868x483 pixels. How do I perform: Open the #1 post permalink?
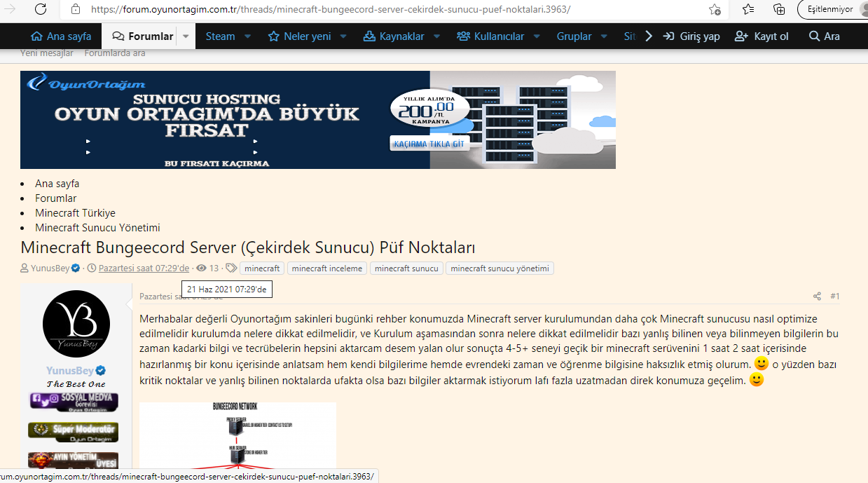835,297
